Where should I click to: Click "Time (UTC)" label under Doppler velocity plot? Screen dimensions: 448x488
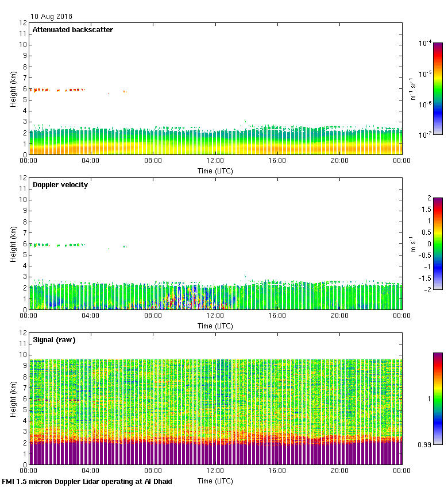coord(216,326)
